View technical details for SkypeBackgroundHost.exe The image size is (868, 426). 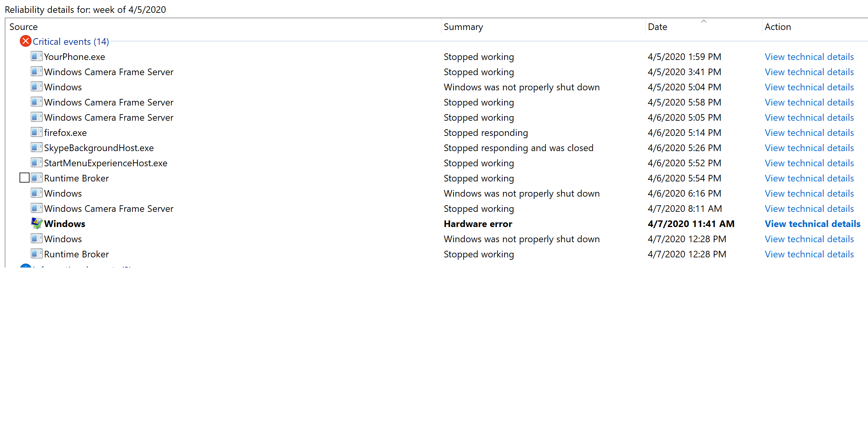pyautogui.click(x=809, y=148)
